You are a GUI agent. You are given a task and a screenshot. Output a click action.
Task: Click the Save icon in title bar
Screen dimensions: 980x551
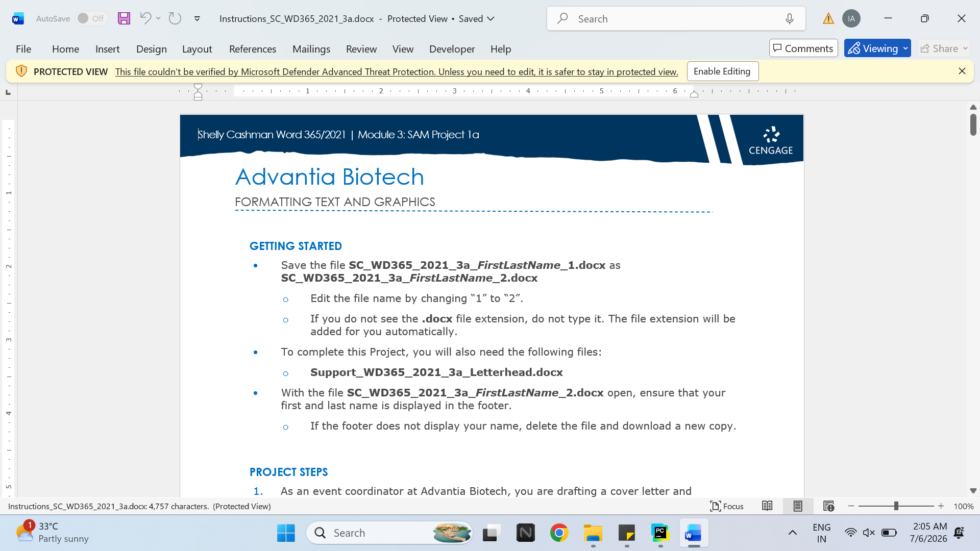pyautogui.click(x=124, y=19)
